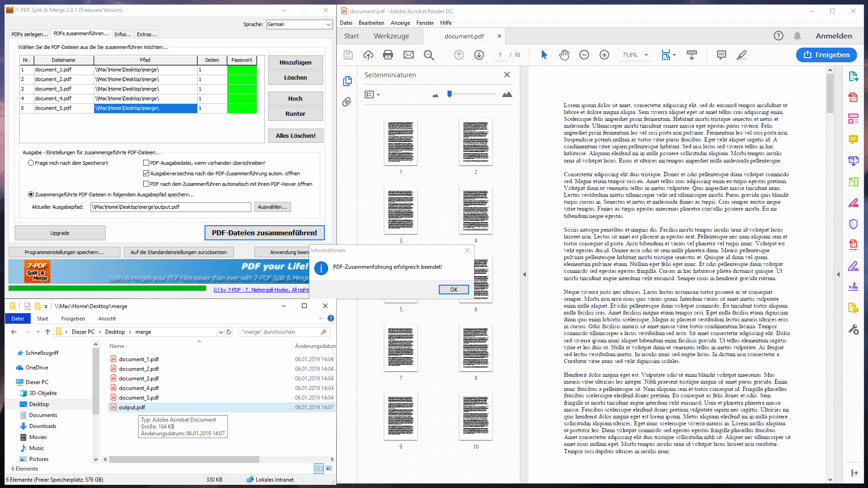Select the arrow selection tool

(x=544, y=55)
